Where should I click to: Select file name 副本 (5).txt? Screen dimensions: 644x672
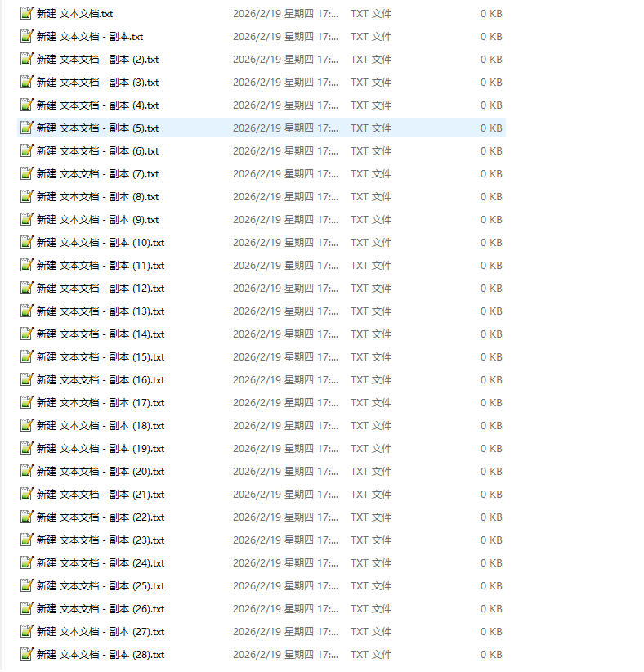(x=98, y=128)
